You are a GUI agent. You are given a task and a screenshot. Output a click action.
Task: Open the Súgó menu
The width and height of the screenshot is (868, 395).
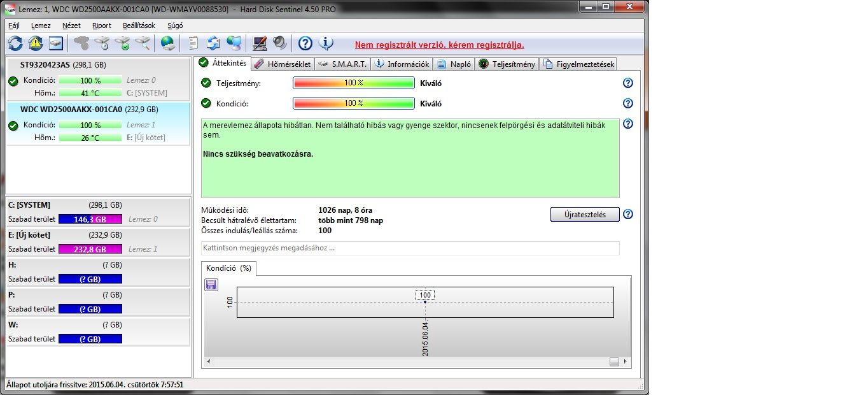(x=175, y=25)
